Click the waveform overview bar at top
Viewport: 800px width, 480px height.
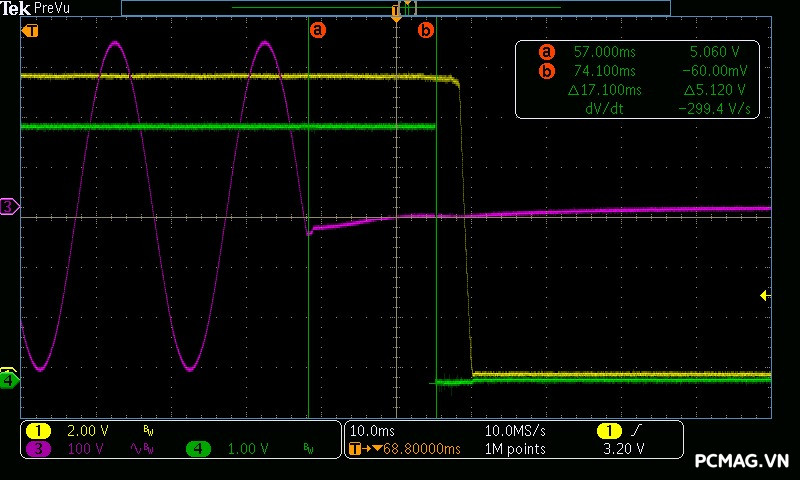(396, 7)
